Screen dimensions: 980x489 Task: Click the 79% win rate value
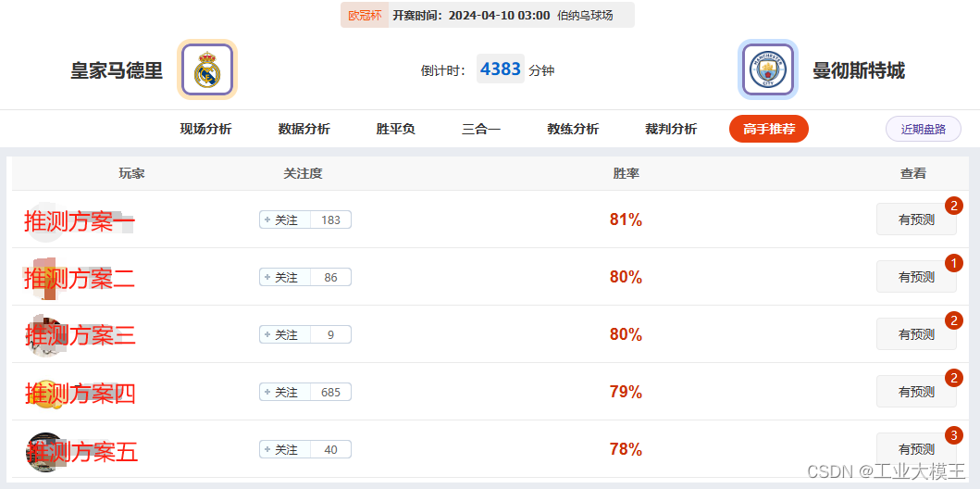626,392
